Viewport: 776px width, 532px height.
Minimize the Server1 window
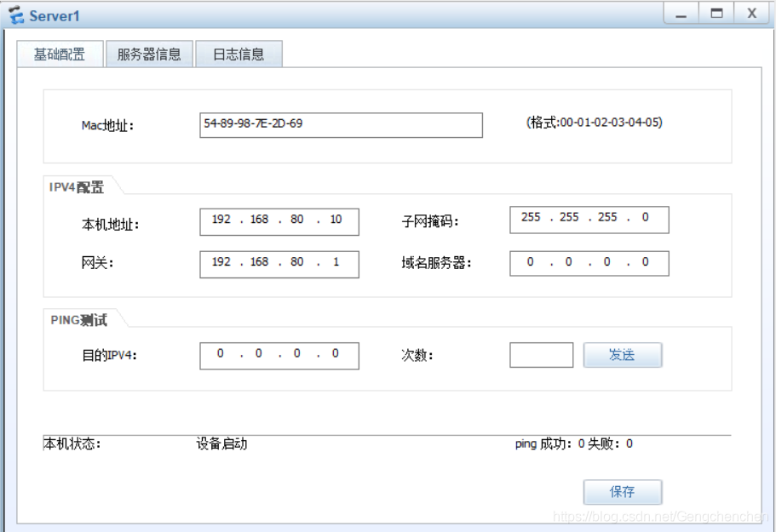pos(681,14)
